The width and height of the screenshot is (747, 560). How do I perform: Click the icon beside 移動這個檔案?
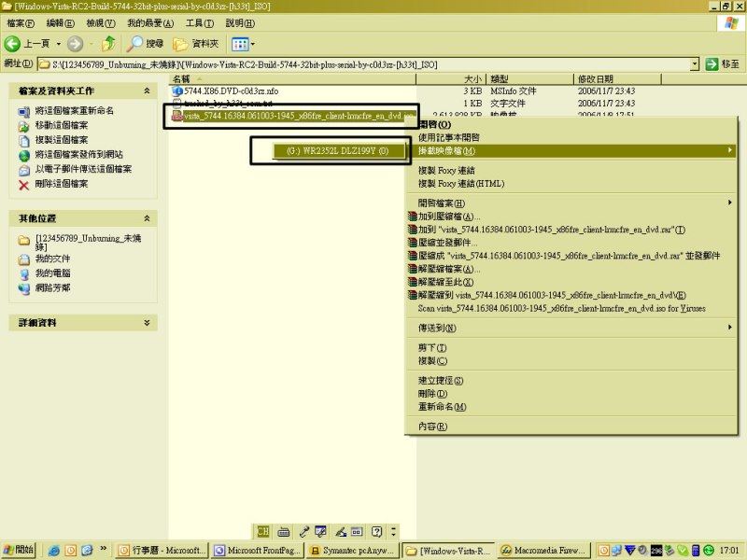click(x=24, y=126)
